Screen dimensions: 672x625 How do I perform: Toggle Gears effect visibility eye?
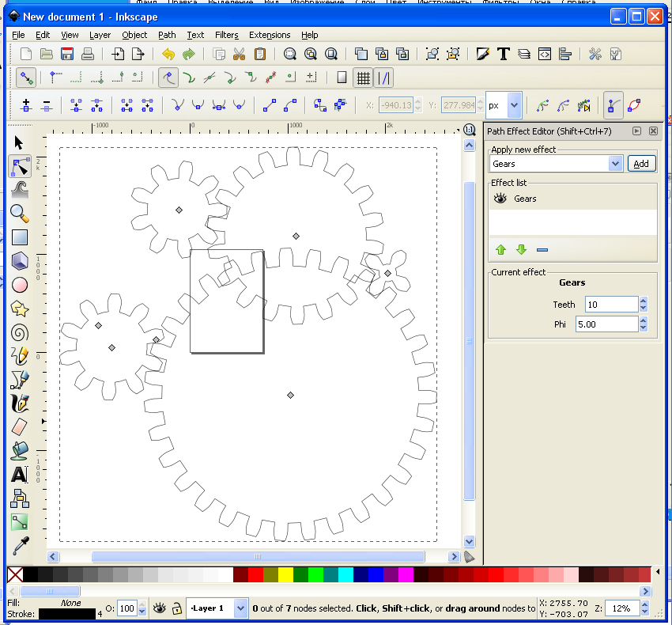pyautogui.click(x=500, y=199)
